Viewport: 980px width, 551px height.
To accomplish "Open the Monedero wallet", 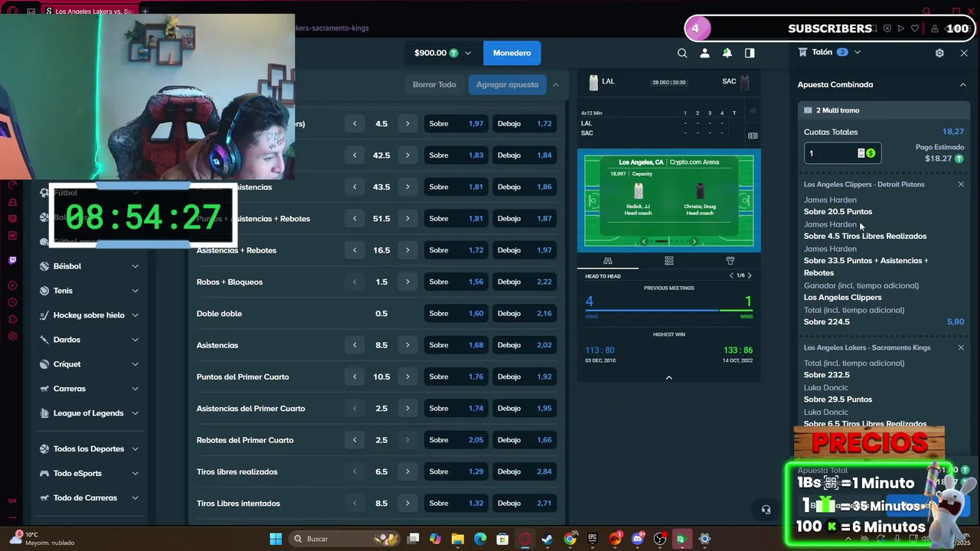I will [x=512, y=53].
